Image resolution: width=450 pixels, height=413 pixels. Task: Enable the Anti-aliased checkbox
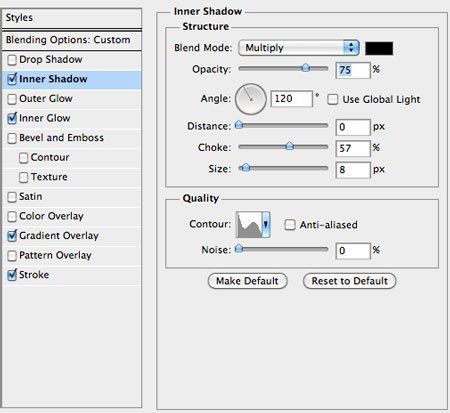click(290, 225)
